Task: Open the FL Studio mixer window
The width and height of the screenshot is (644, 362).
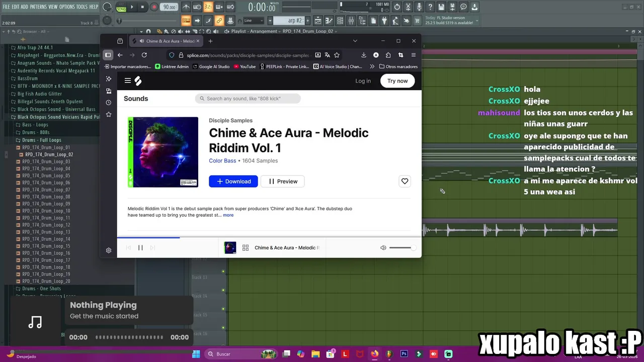Action: (351, 21)
